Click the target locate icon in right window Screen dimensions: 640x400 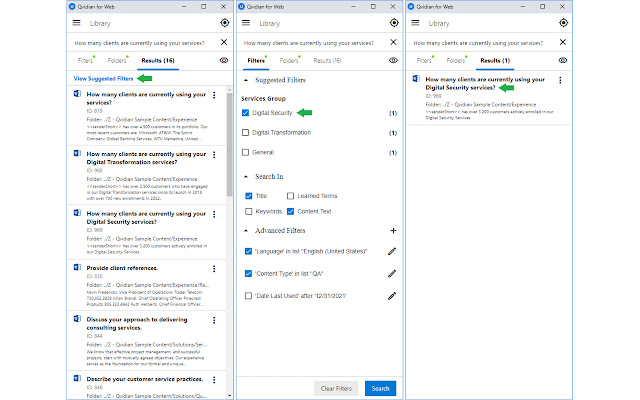(563, 23)
